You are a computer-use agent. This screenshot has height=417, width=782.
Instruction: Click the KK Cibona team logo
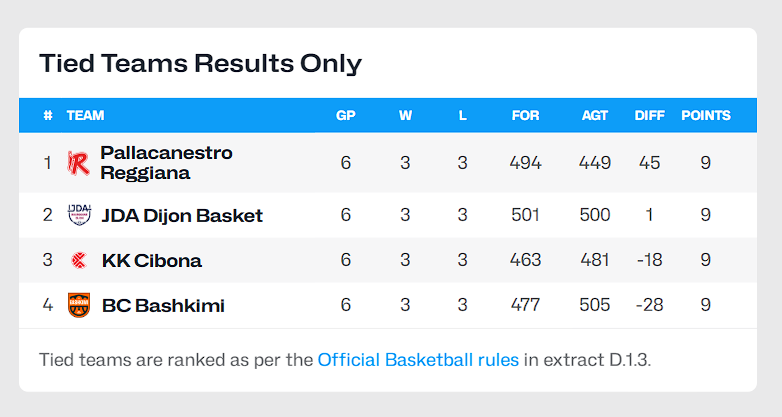(79, 260)
